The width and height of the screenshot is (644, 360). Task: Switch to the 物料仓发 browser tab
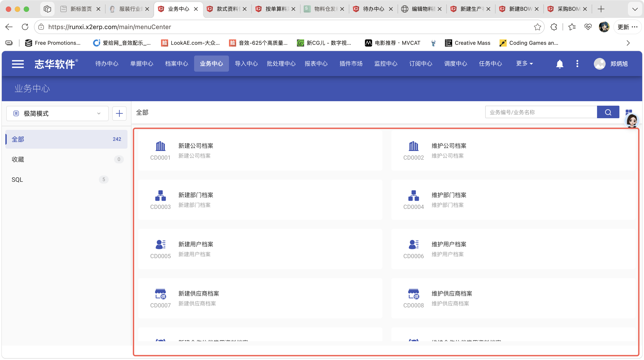324,9
